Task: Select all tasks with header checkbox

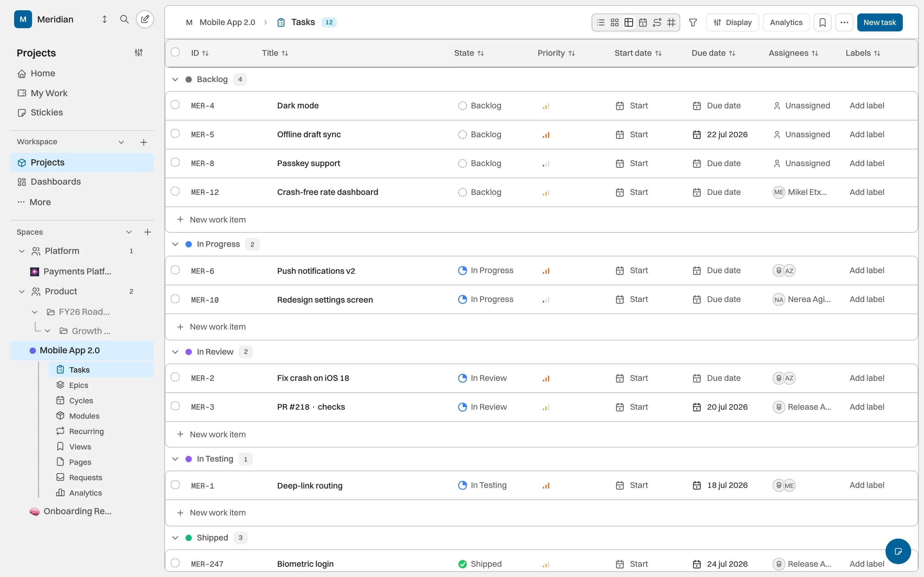Action: click(x=175, y=52)
